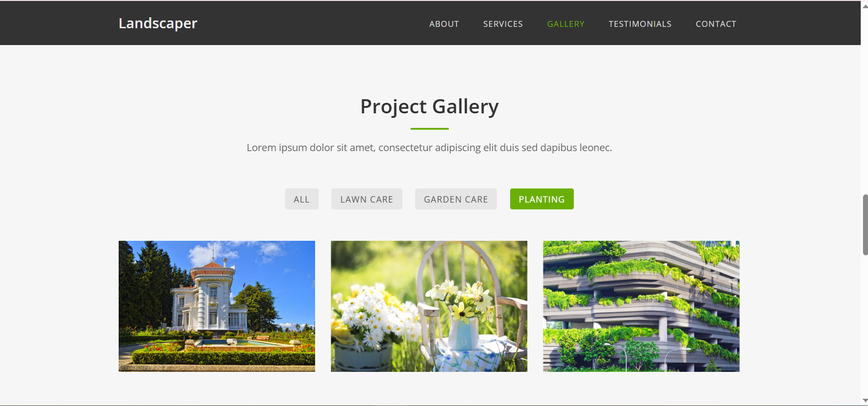Open the white mansion garden photo
This screenshot has width=868, height=406.
pos(217,306)
